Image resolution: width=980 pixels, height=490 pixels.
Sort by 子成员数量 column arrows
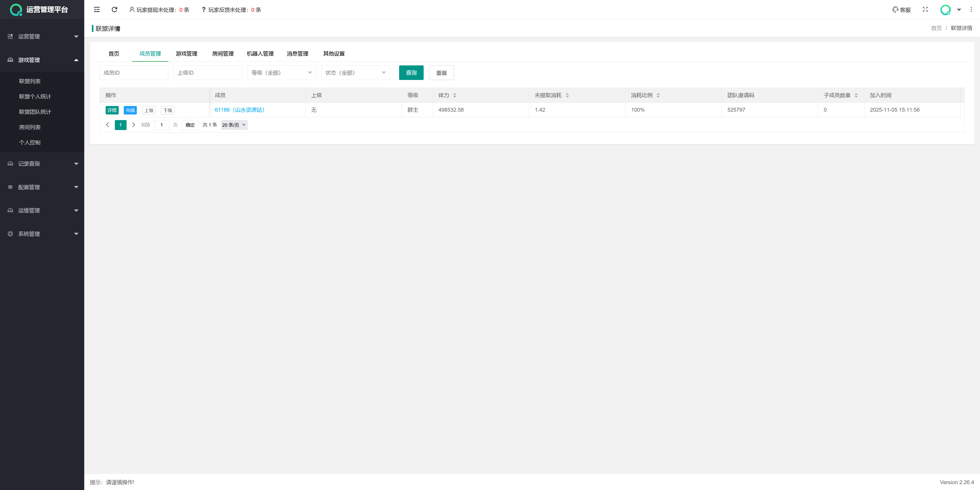tap(856, 95)
